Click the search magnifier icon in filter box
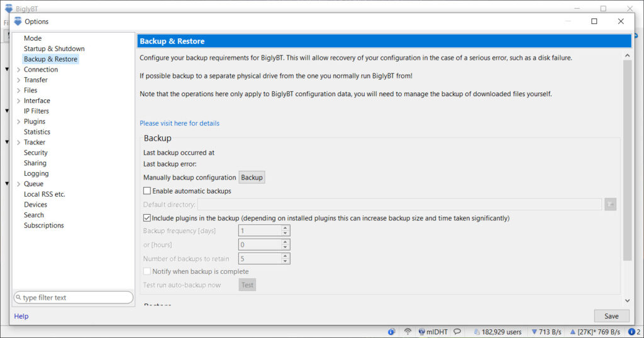Screen dimensions: 644x338 point(18,297)
